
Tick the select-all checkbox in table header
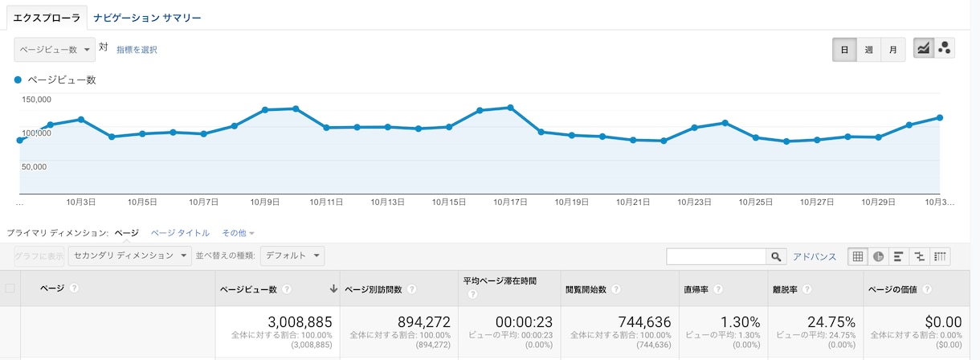tap(10, 288)
